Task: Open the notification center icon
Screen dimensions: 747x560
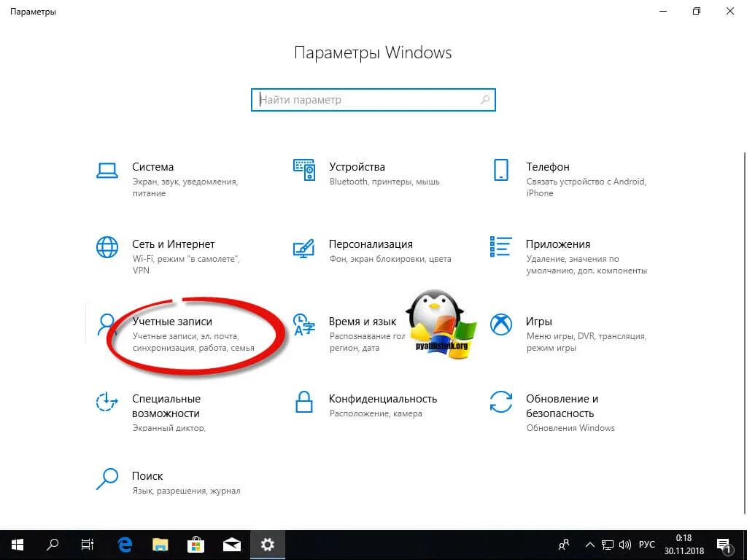Action: (724, 545)
